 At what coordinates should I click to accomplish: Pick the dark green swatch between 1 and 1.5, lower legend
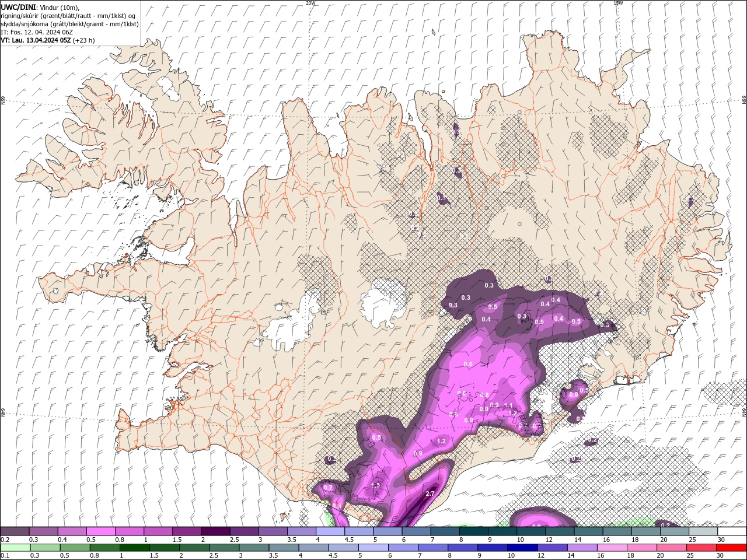(x=135, y=548)
